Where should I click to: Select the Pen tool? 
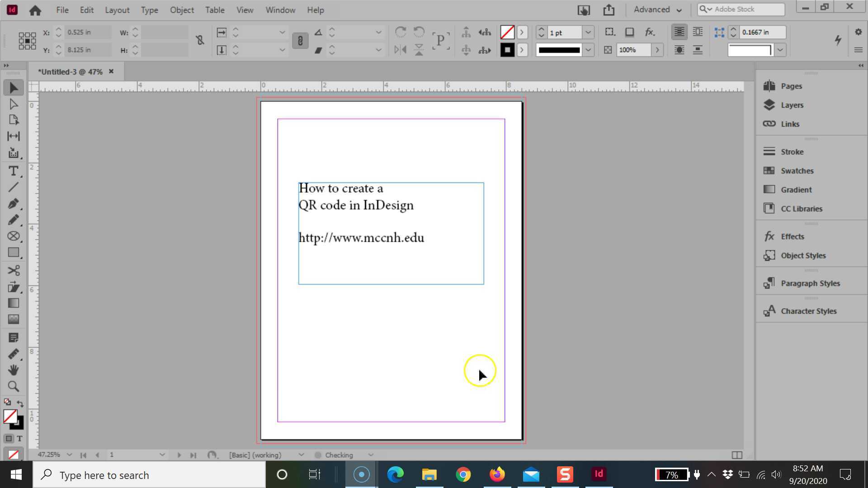[13, 203]
